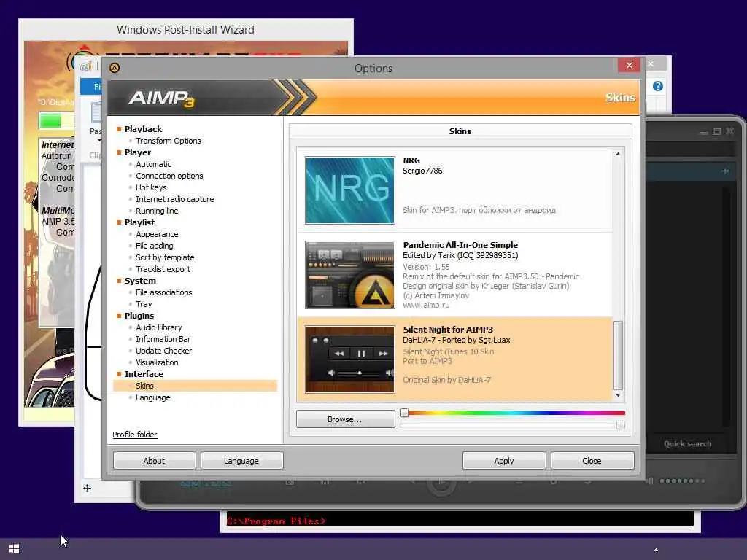Select the NRG skin thumbnail
The width and height of the screenshot is (747, 560).
(350, 190)
